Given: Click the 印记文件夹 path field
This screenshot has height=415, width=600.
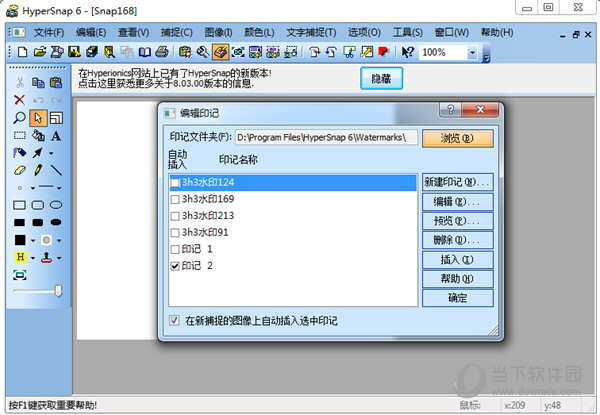Looking at the screenshot, I should click(326, 137).
